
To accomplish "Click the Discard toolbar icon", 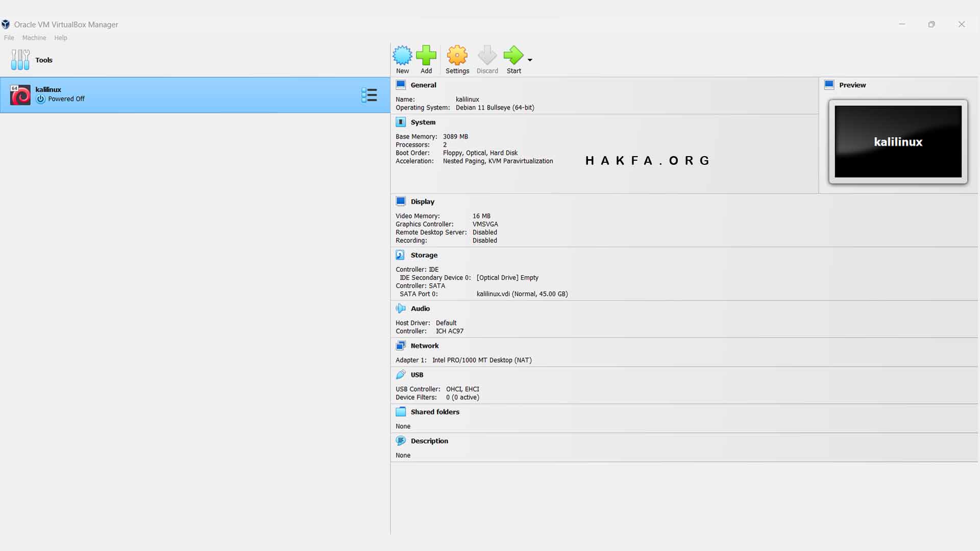I will [x=487, y=55].
